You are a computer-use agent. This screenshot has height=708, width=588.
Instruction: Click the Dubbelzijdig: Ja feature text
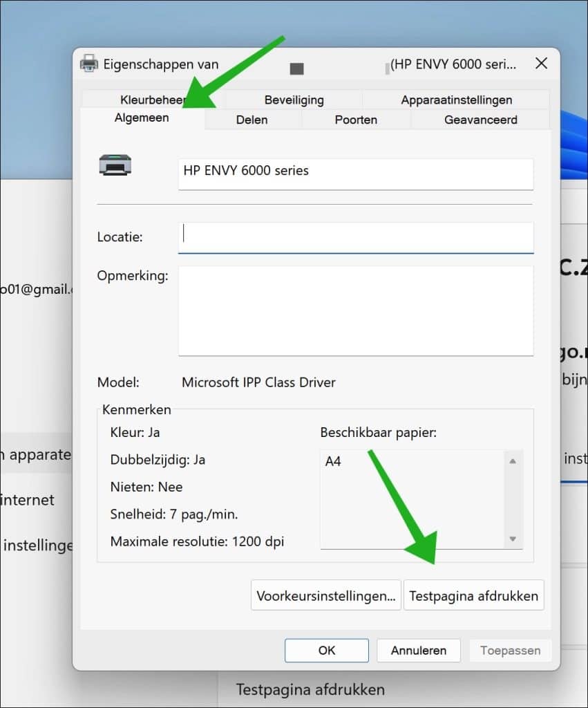pyautogui.click(x=158, y=460)
